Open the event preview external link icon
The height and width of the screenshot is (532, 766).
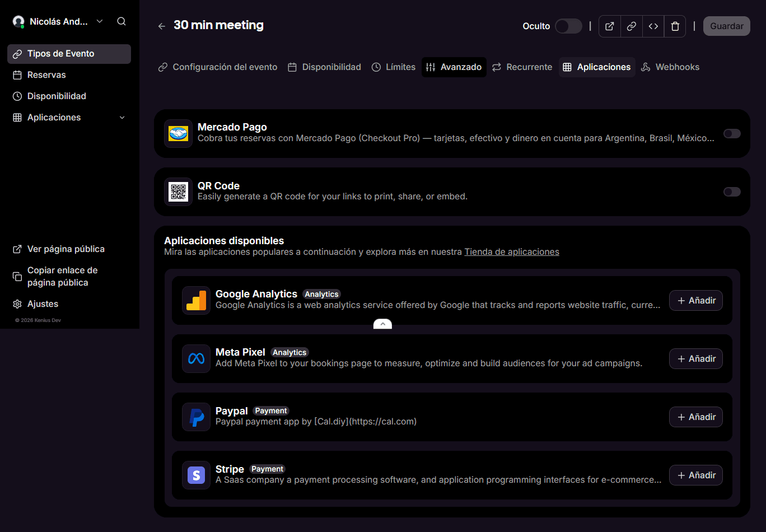click(610, 26)
